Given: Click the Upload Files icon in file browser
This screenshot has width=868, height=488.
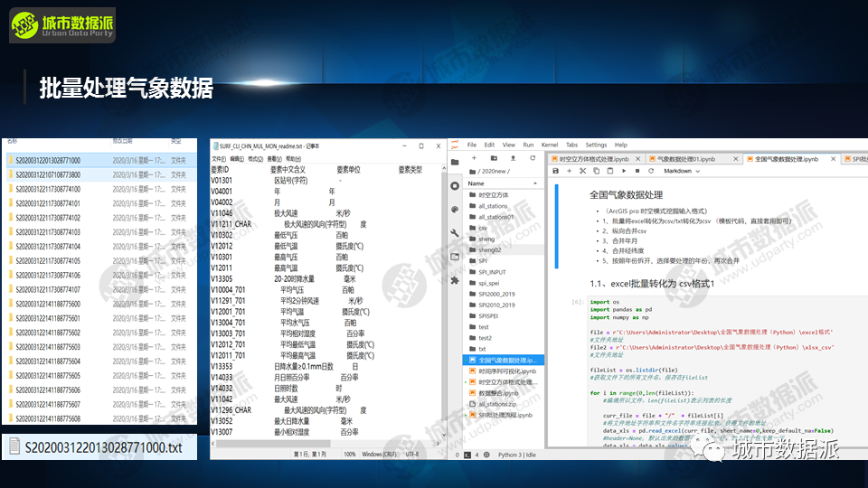Looking at the screenshot, I should coord(514,158).
